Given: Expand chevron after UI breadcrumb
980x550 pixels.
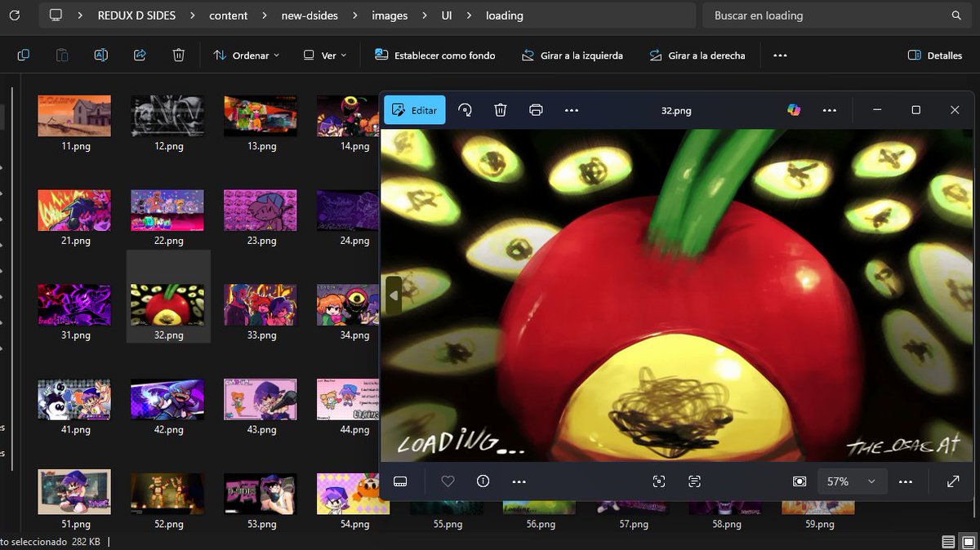Looking at the screenshot, I should [x=468, y=16].
